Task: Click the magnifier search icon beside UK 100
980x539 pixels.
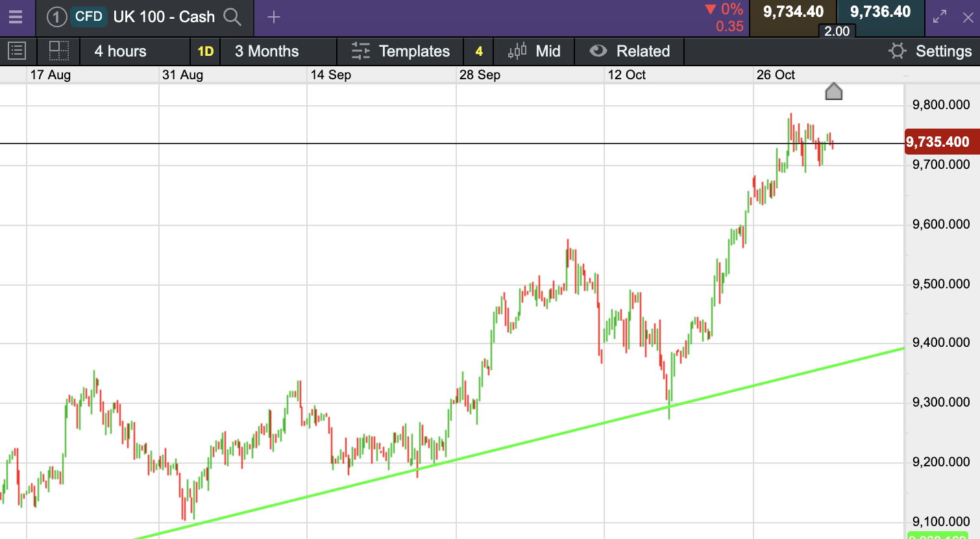Action: (232, 17)
